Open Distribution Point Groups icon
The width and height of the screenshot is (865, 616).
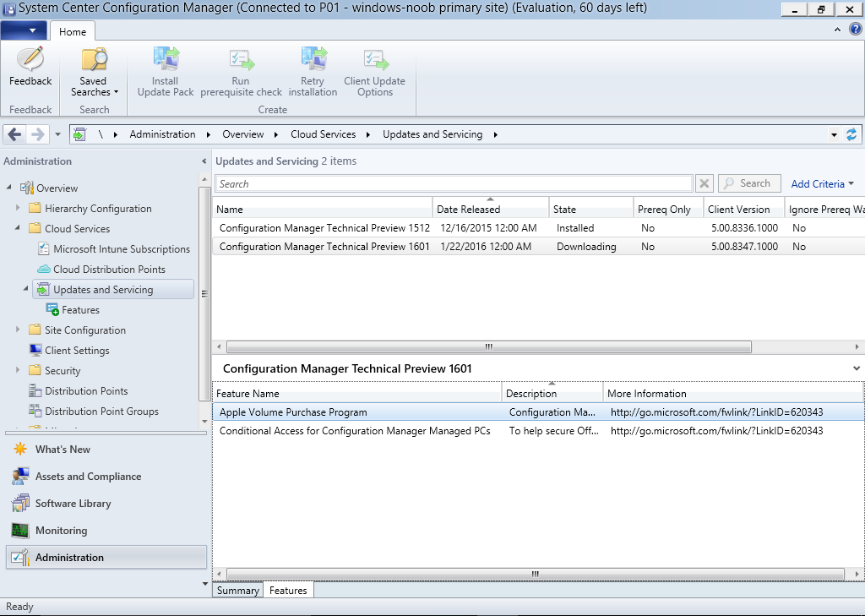click(x=35, y=412)
